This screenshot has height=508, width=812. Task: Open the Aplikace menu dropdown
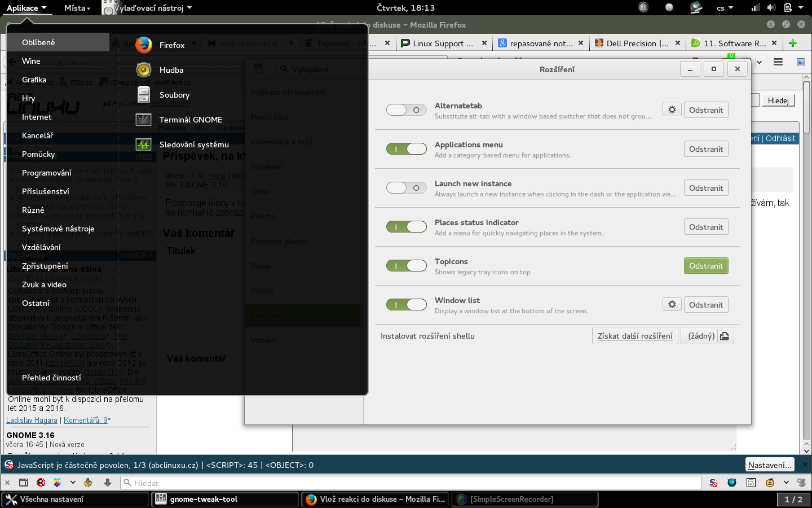27,8
